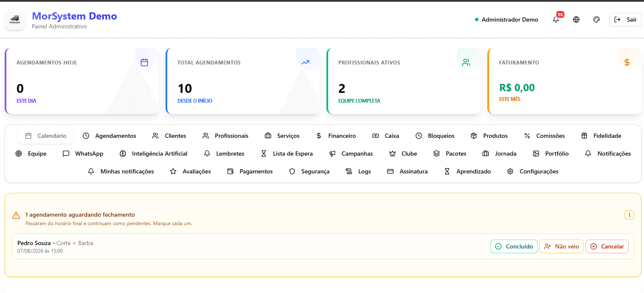Screen dimensions: 644x293
Task: Click the WhatsApp chat bubble icon
Action: (66, 153)
